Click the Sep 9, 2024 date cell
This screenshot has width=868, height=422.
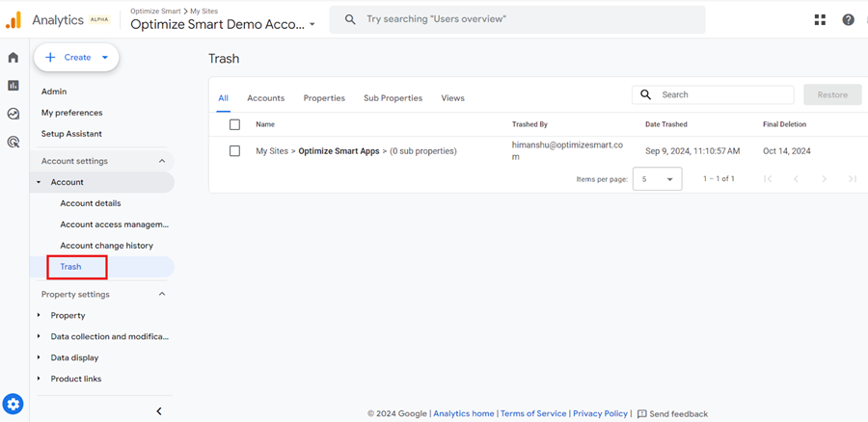click(x=692, y=151)
